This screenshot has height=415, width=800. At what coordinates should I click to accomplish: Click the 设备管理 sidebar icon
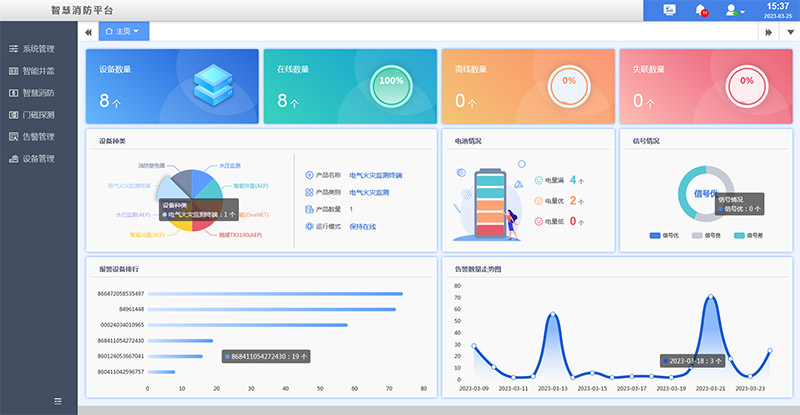pyautogui.click(x=12, y=159)
